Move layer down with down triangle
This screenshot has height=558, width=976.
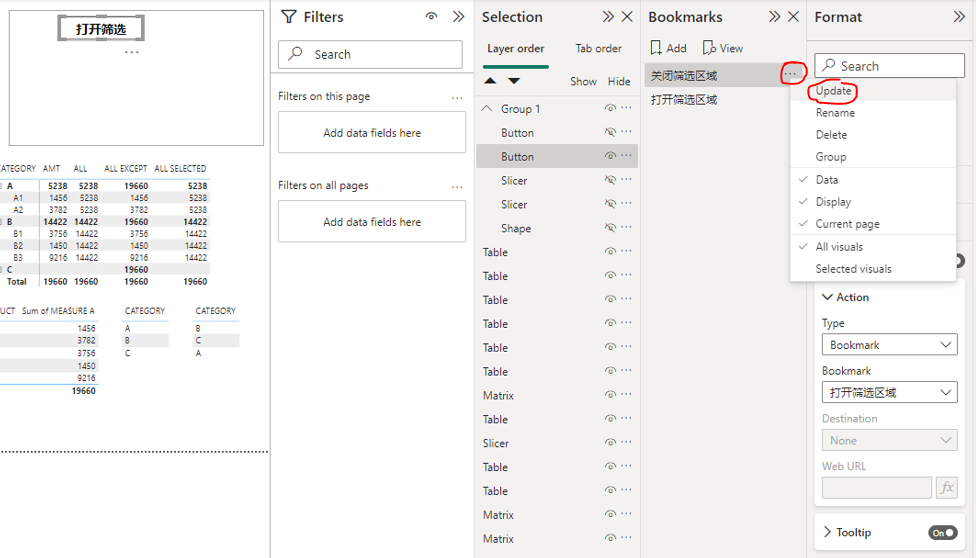tap(514, 81)
